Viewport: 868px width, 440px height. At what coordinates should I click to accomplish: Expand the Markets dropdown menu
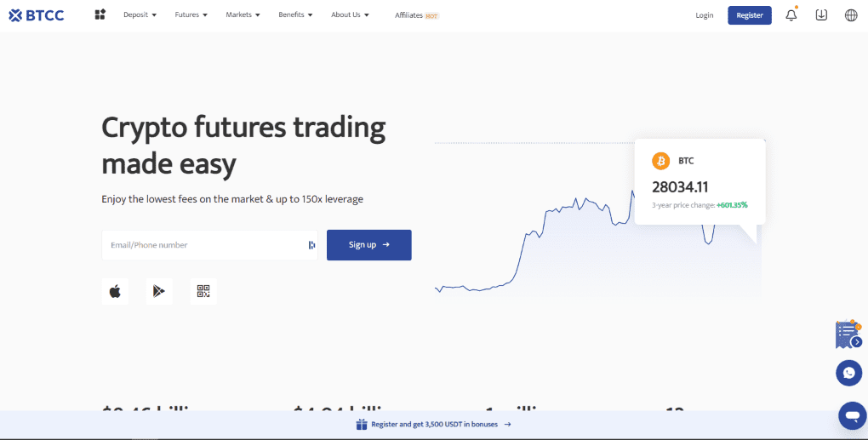(x=243, y=15)
